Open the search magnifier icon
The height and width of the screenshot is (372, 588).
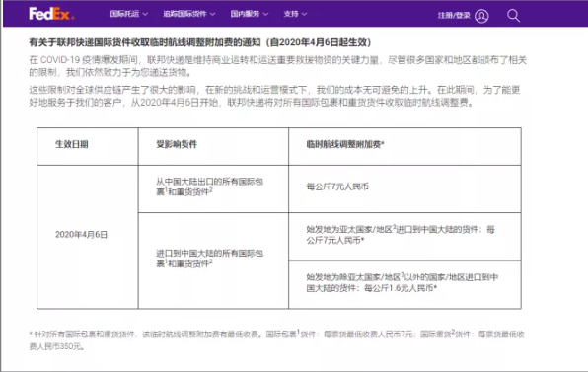pos(513,16)
